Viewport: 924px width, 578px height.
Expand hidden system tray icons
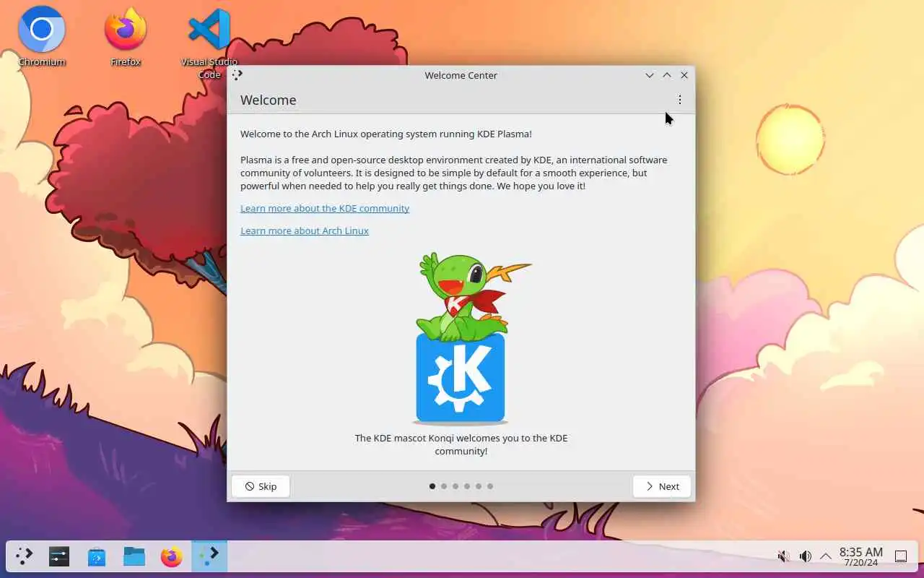pos(826,556)
